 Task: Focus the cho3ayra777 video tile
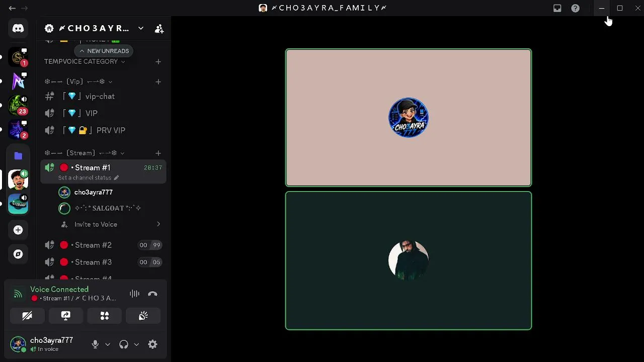pyautogui.click(x=409, y=118)
